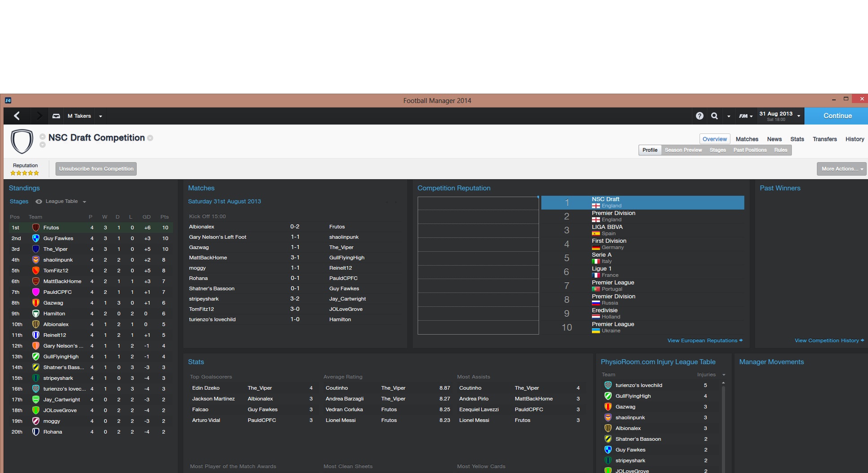Switch to the Matches tab
The width and height of the screenshot is (868, 473).
[x=747, y=139]
